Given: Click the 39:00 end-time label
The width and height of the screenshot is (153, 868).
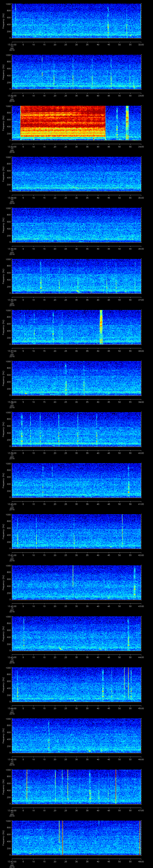Looking at the screenshot, I should (141, 402).
